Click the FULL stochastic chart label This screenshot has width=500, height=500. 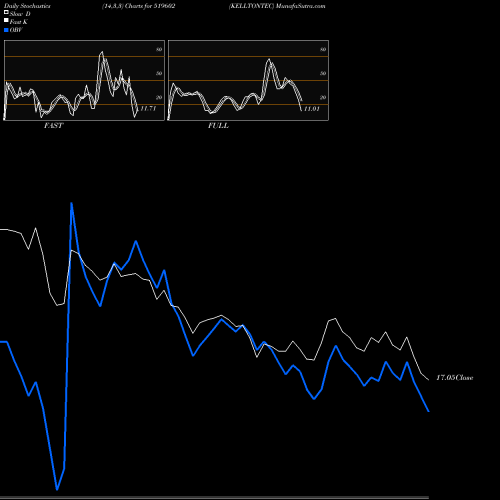tap(218, 126)
